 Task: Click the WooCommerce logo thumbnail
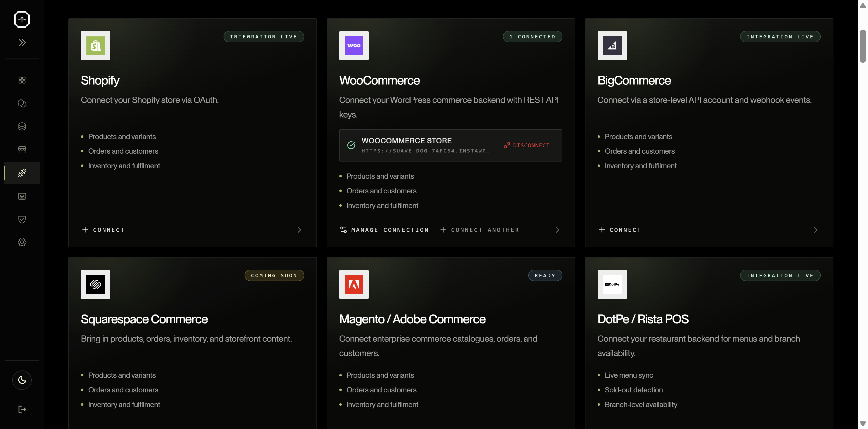(354, 45)
